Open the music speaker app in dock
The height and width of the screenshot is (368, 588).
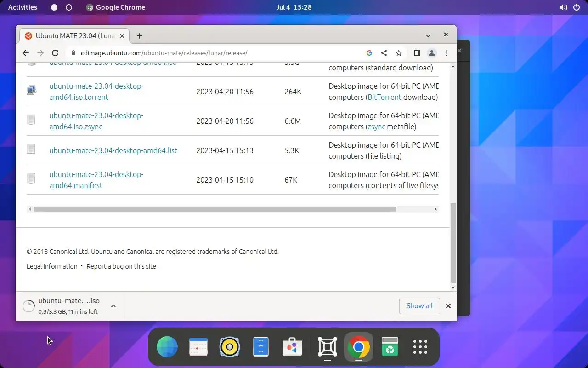pos(230,347)
